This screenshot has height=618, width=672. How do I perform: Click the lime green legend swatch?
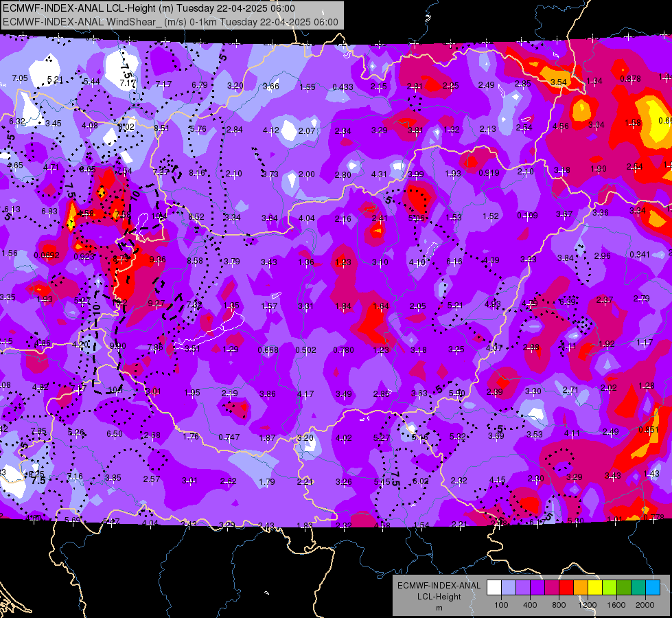[x=610, y=587]
